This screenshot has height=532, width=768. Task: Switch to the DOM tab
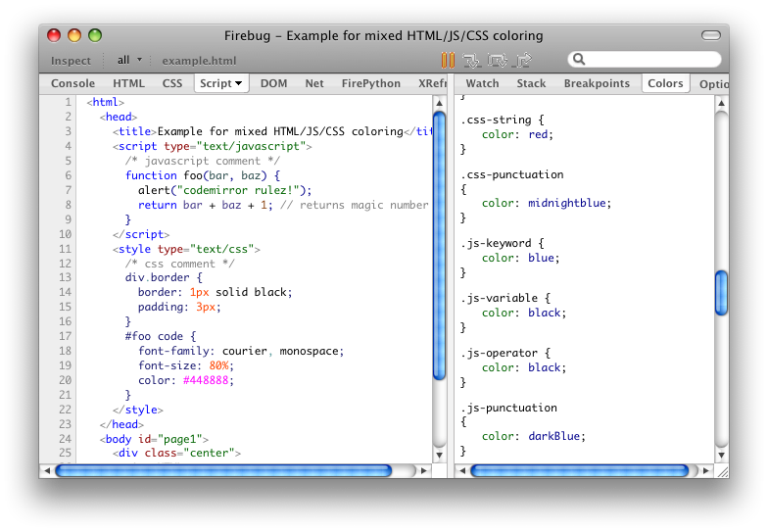pyautogui.click(x=274, y=83)
